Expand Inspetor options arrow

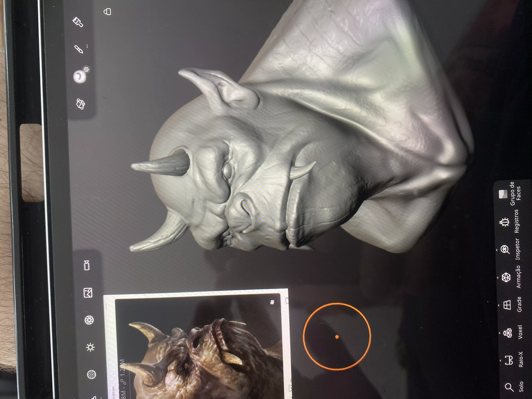[497, 250]
